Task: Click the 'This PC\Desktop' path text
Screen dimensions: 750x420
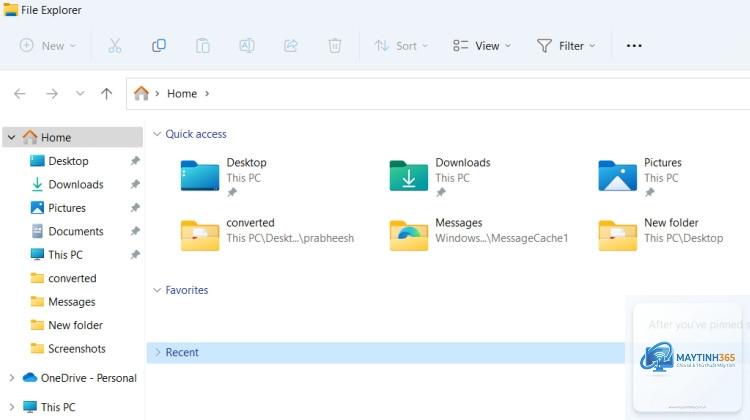Action: (684, 238)
